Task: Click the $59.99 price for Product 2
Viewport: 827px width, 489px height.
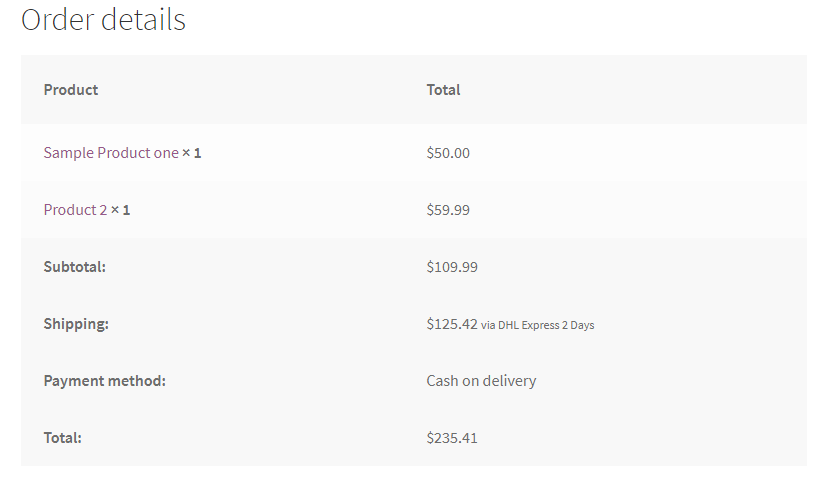Action: (448, 210)
